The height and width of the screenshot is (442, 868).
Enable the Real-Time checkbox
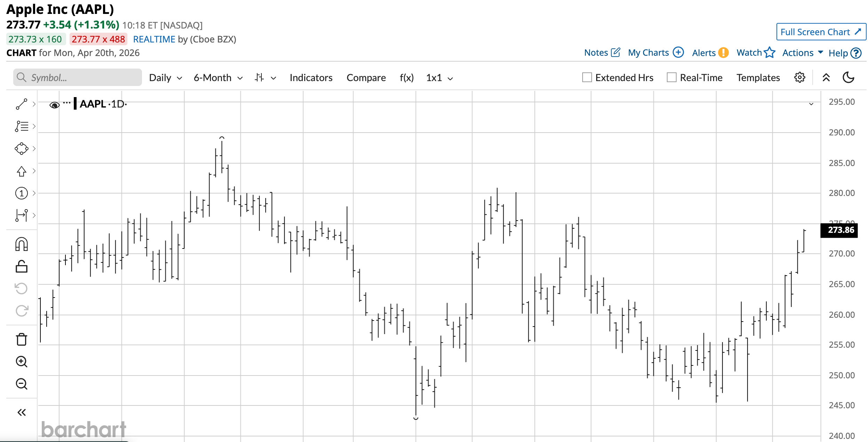(671, 78)
